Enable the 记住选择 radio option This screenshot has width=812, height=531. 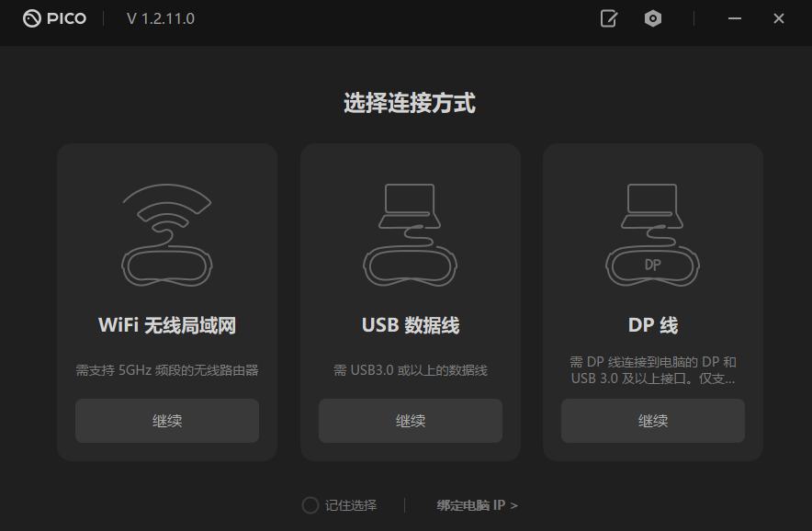click(x=310, y=505)
